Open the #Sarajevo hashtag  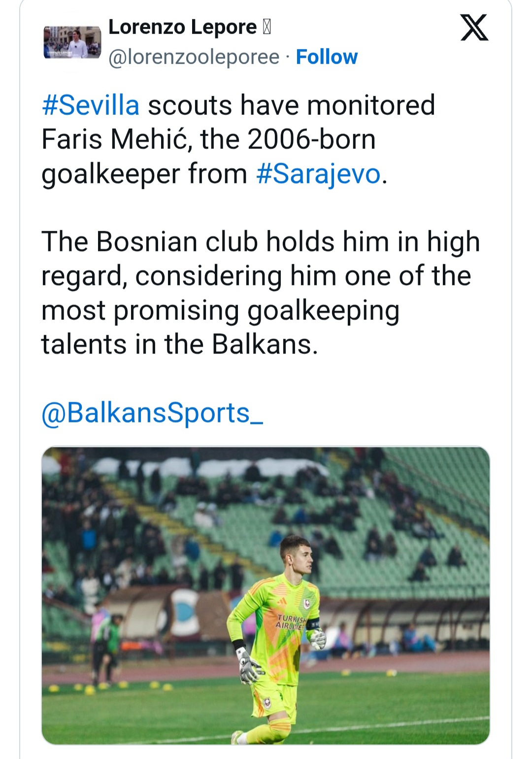[x=319, y=174]
